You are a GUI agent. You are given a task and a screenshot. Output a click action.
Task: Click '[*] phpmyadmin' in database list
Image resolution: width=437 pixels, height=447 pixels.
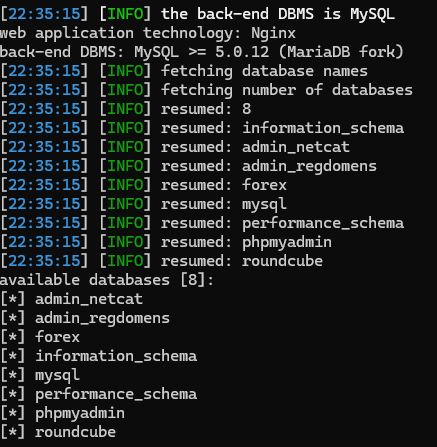click(62, 413)
